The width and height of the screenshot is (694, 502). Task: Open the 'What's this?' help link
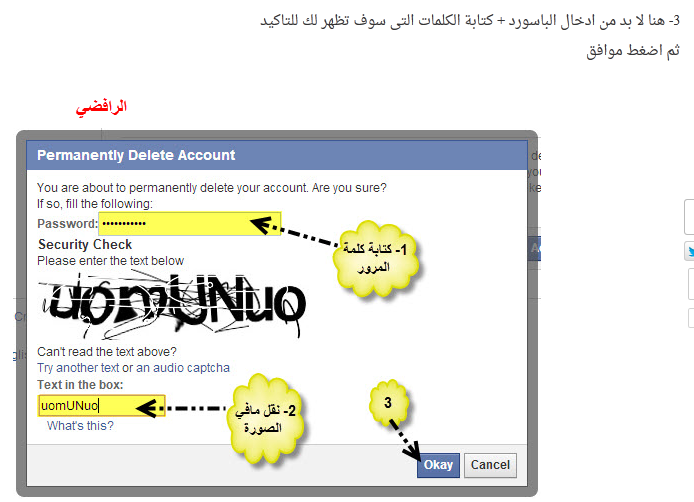[80, 425]
